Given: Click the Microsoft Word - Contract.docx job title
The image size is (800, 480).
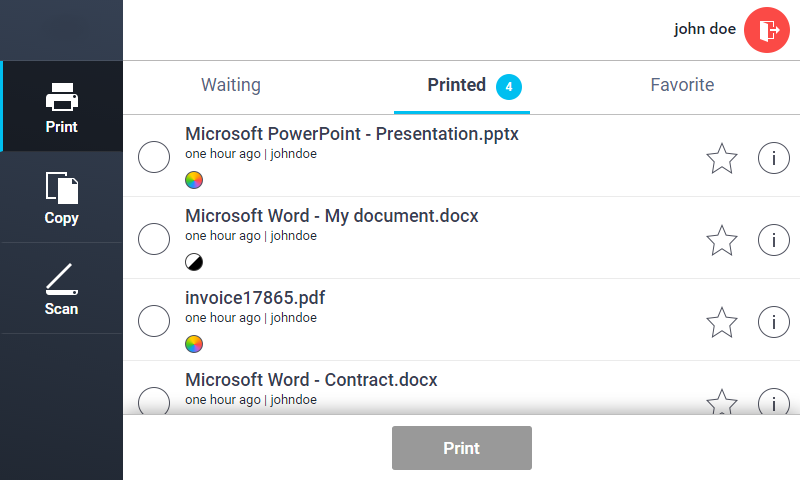Looking at the screenshot, I should [311, 380].
